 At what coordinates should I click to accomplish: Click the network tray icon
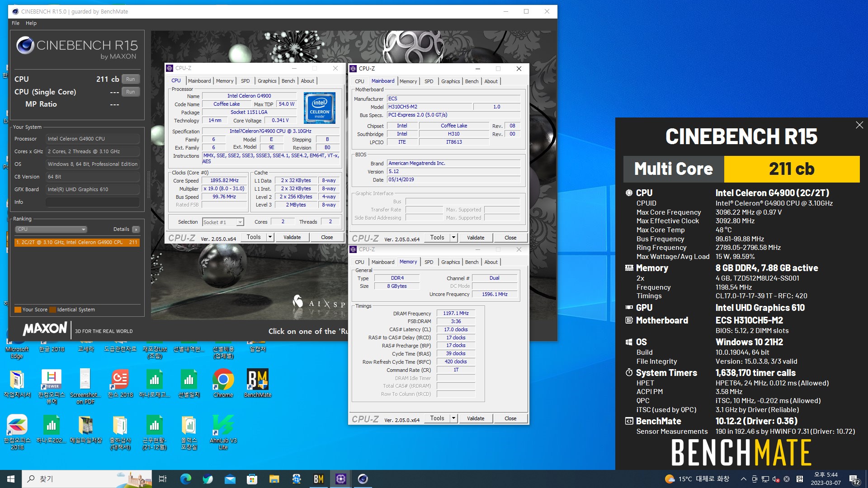click(765, 479)
